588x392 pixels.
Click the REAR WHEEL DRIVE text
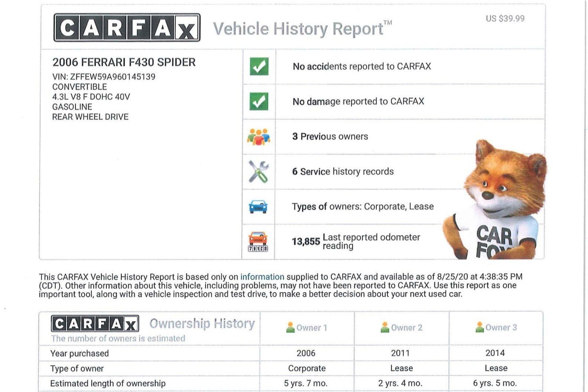point(90,117)
